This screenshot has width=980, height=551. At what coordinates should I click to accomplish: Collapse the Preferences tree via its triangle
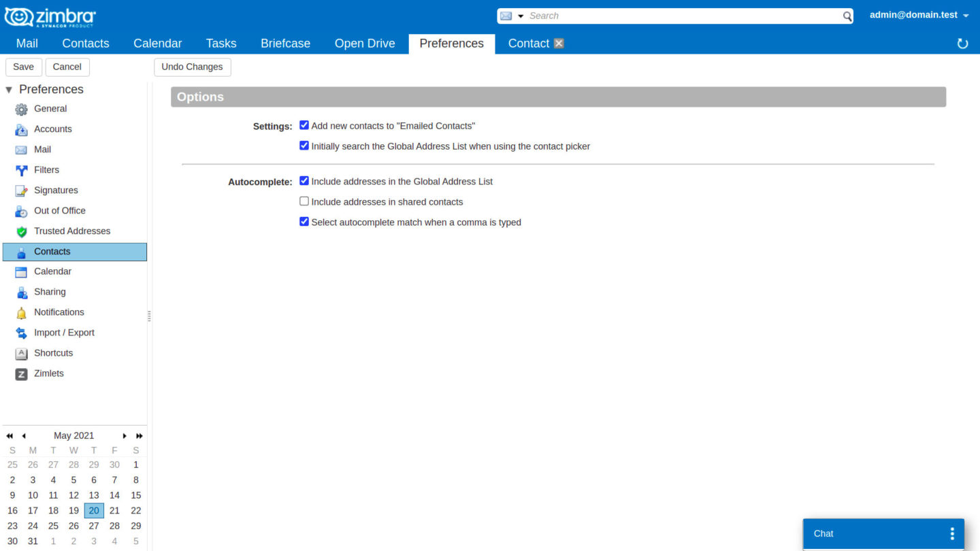pyautogui.click(x=8, y=88)
